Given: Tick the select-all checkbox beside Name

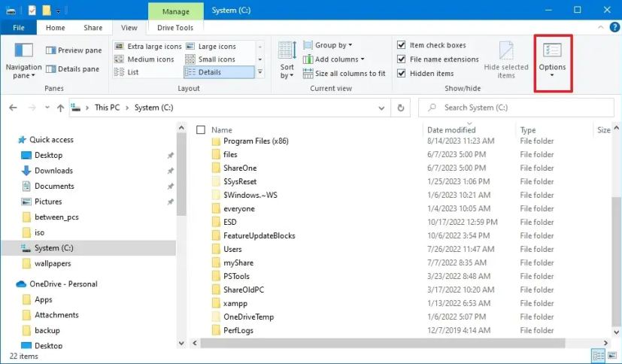Looking at the screenshot, I should [201, 129].
